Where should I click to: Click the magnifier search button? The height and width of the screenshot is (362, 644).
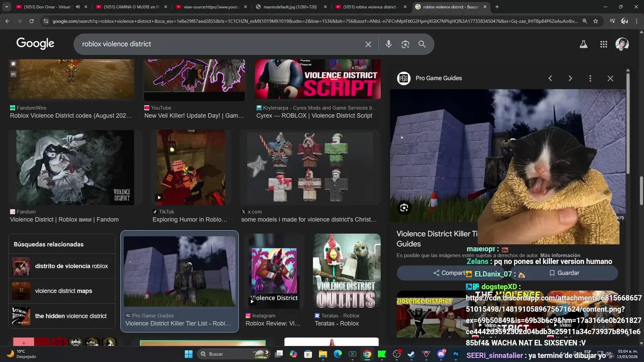coord(422,44)
